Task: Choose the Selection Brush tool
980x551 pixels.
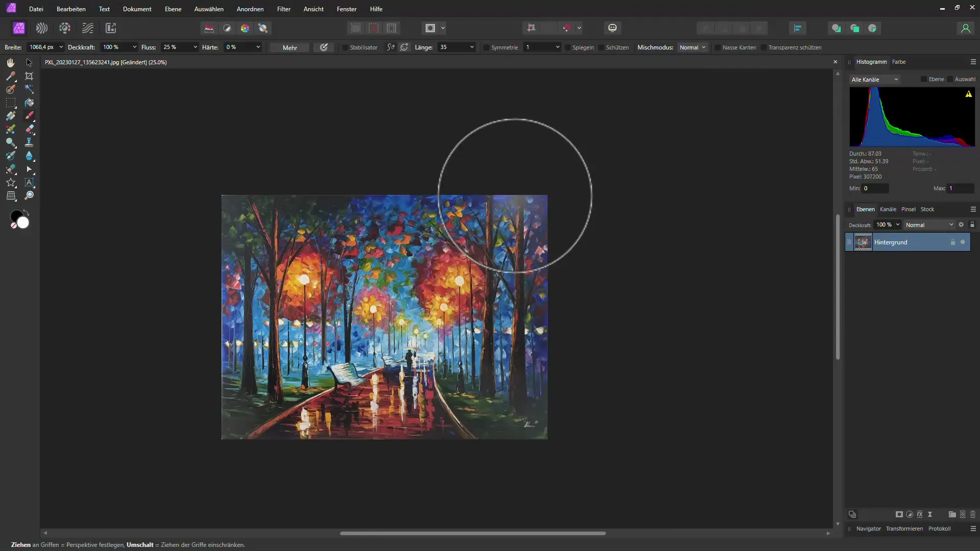Action: (x=11, y=89)
